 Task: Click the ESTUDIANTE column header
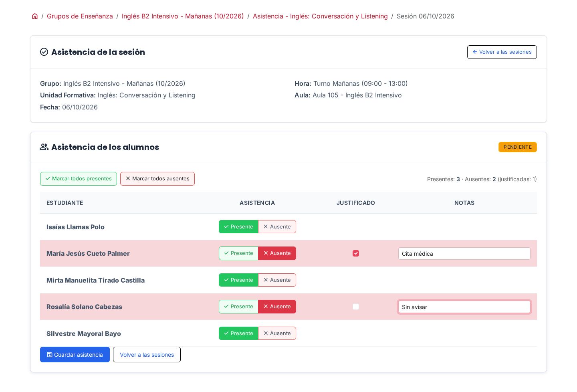click(x=65, y=203)
